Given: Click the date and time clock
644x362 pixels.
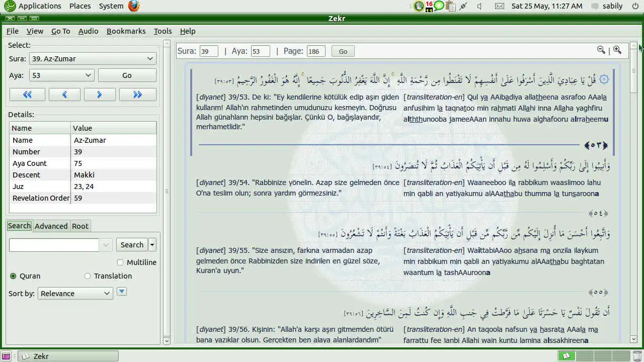Looking at the screenshot, I should pyautogui.click(x=547, y=6).
